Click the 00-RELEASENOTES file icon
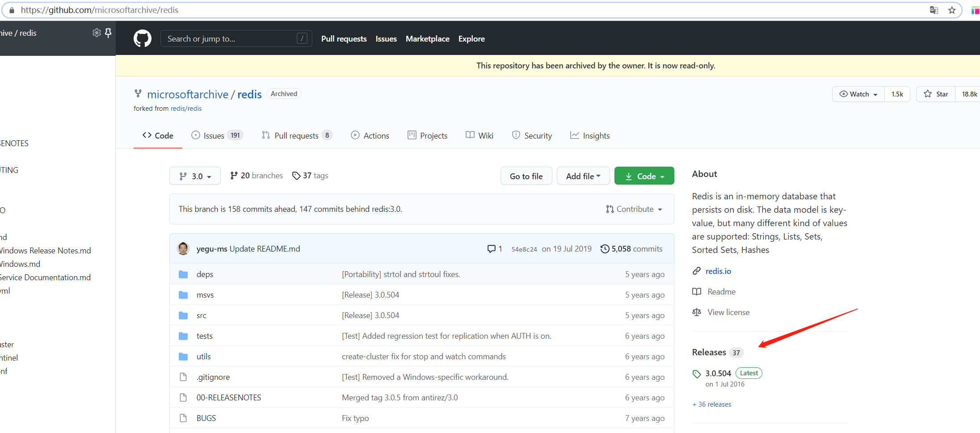 [183, 397]
